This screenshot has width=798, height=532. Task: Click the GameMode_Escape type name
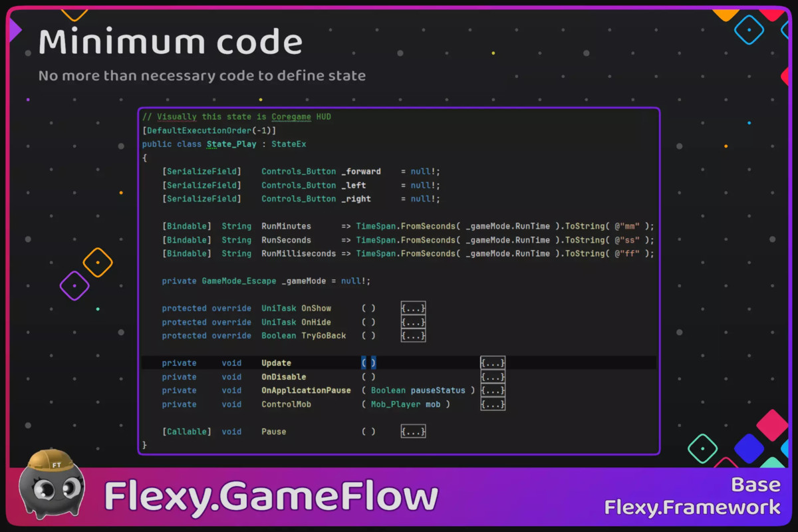click(x=239, y=281)
